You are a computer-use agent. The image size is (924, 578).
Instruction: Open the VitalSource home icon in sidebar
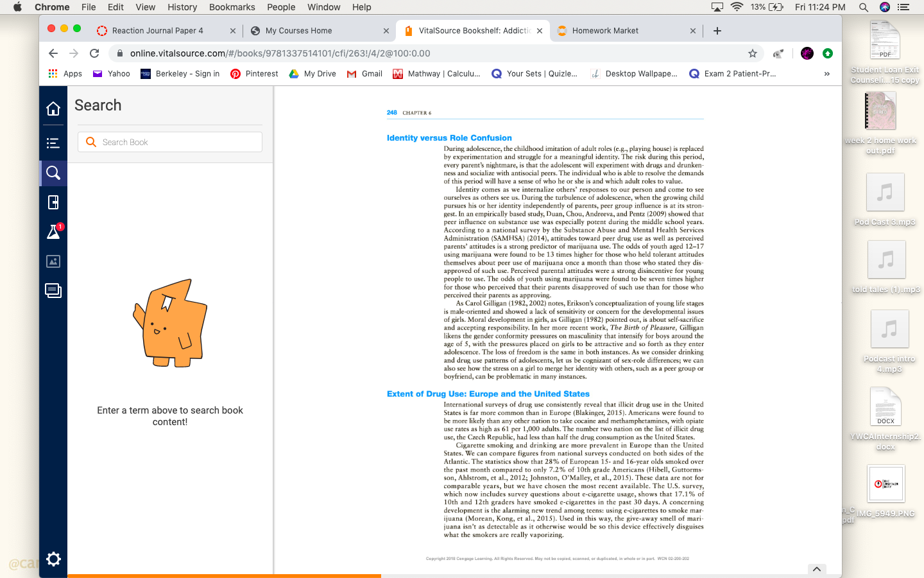tap(53, 109)
